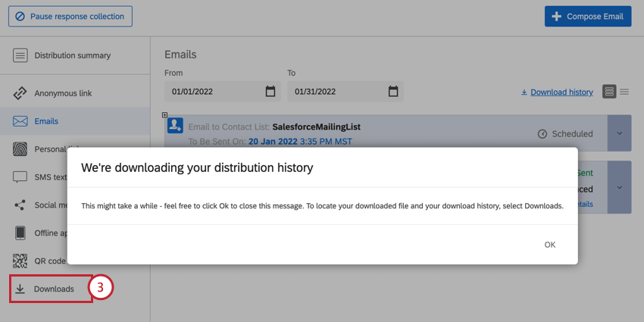Click the Emails envelope icon
The height and width of the screenshot is (322, 644).
20,121
